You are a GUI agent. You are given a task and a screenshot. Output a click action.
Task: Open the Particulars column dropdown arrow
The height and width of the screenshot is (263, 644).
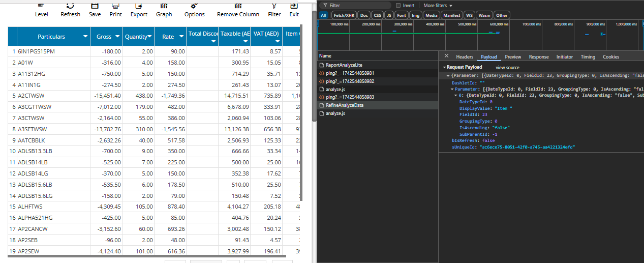85,37
